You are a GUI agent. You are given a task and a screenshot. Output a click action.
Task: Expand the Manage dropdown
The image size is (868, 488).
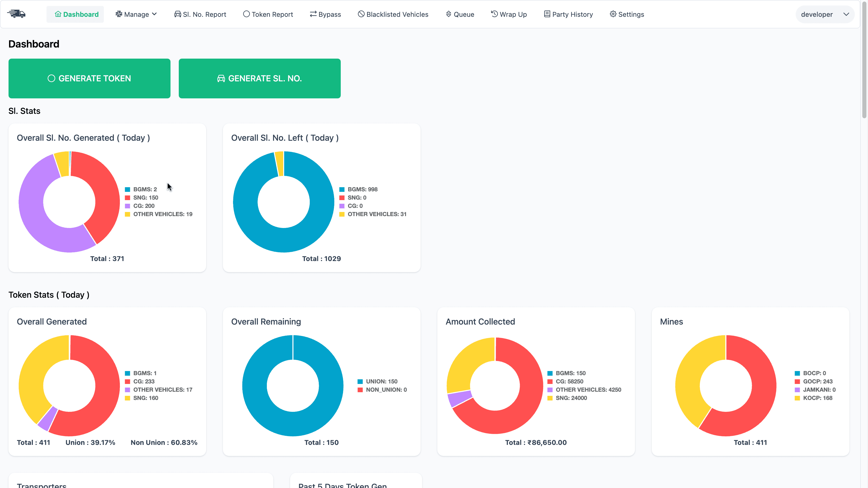click(136, 14)
